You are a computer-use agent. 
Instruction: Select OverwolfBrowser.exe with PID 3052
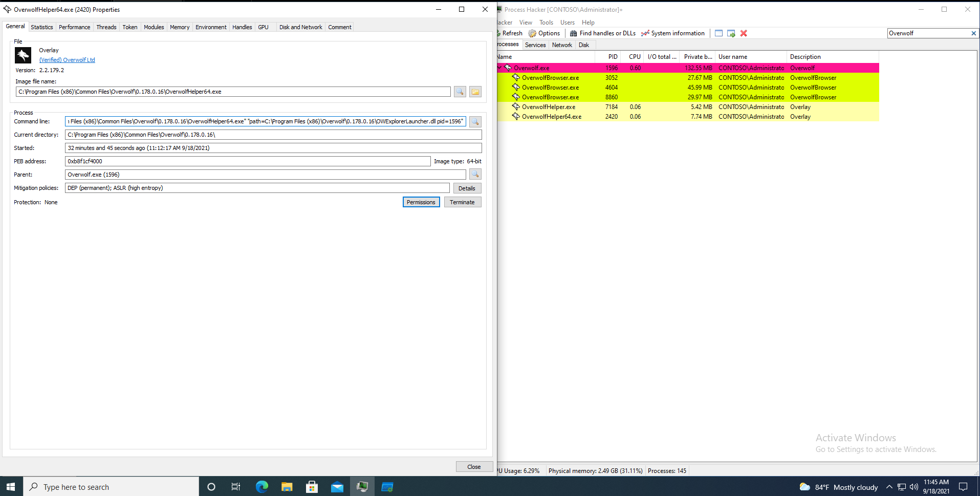pos(688,78)
